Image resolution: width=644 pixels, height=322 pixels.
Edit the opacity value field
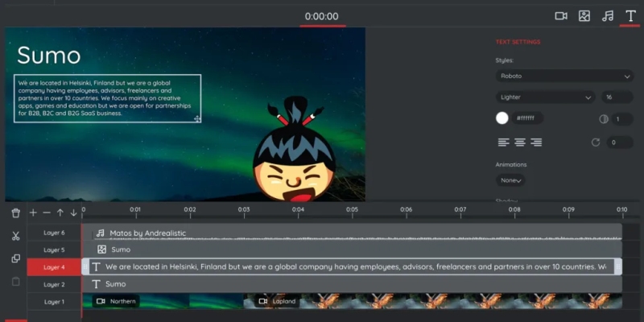click(622, 119)
